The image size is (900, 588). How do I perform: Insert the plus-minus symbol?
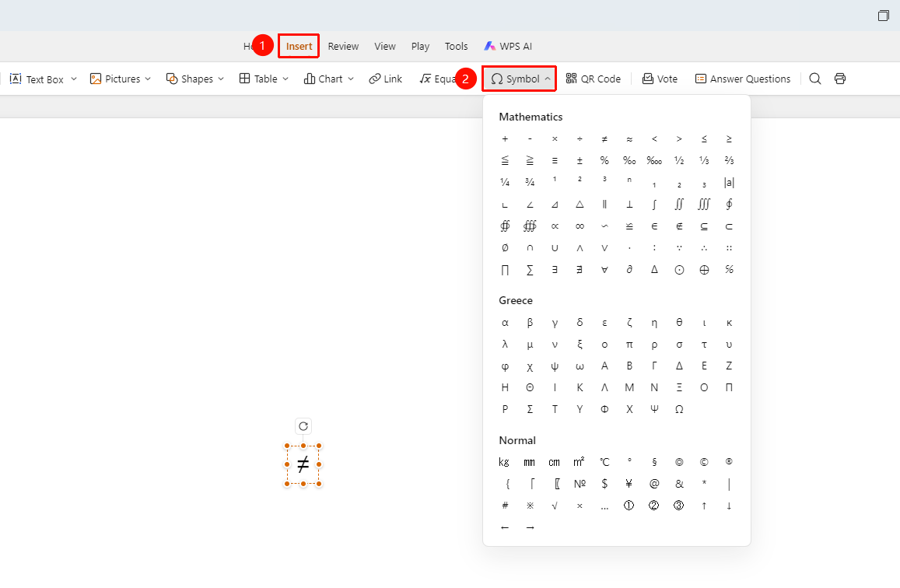click(580, 161)
